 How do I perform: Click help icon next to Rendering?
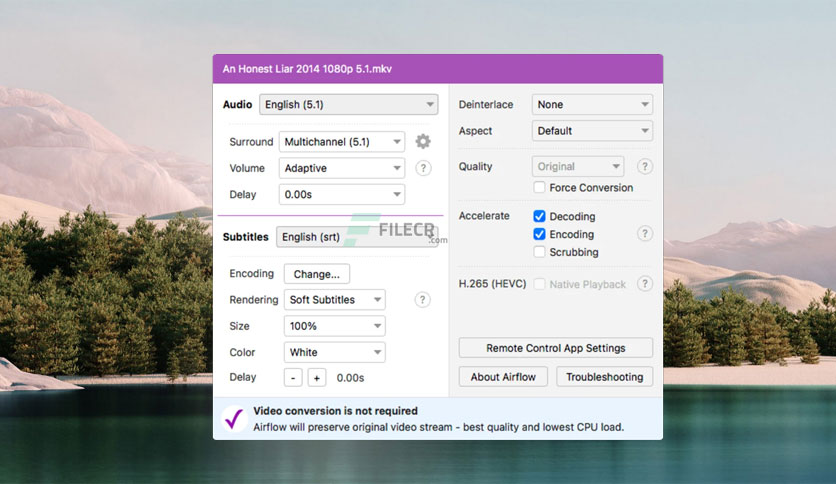422,300
